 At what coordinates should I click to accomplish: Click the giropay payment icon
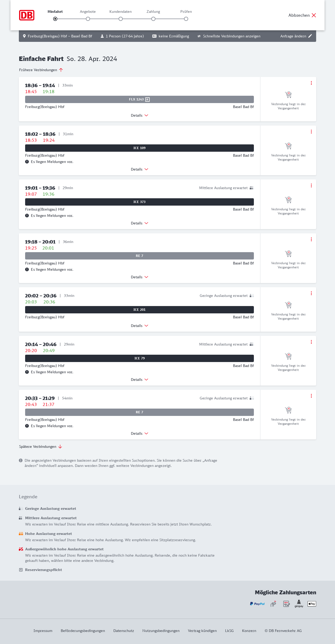[x=299, y=604]
